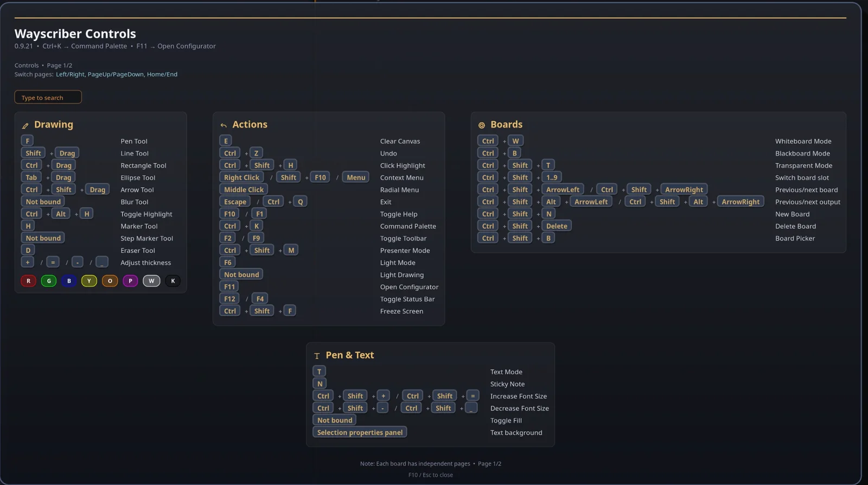The width and height of the screenshot is (868, 485).
Task: Click the Transparent Mode label
Action: click(x=803, y=165)
